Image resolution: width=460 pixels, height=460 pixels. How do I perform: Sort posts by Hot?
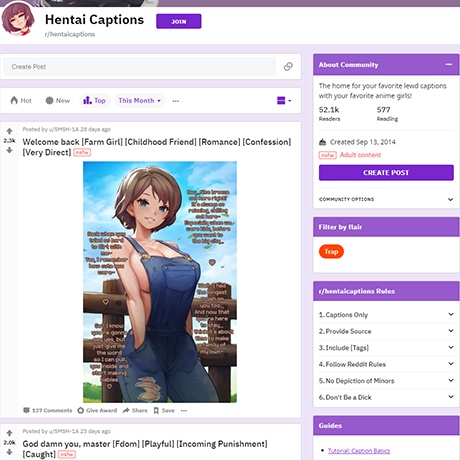21,100
